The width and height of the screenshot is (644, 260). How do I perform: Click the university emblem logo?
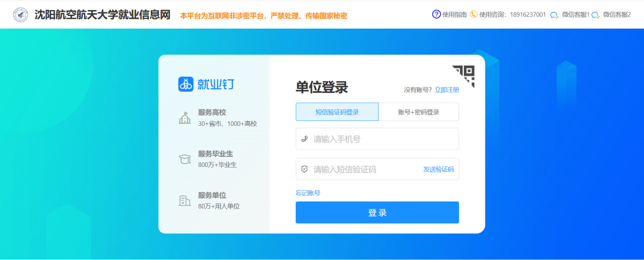(x=20, y=14)
